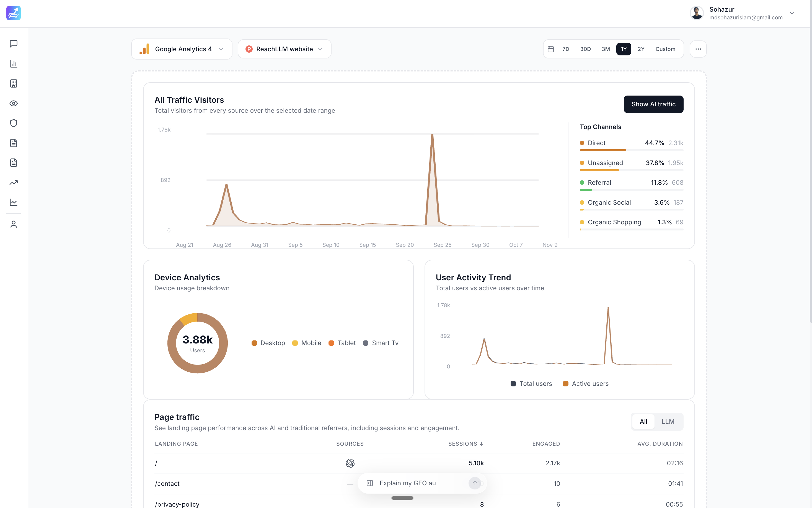Select the 7D date range option

click(566, 49)
